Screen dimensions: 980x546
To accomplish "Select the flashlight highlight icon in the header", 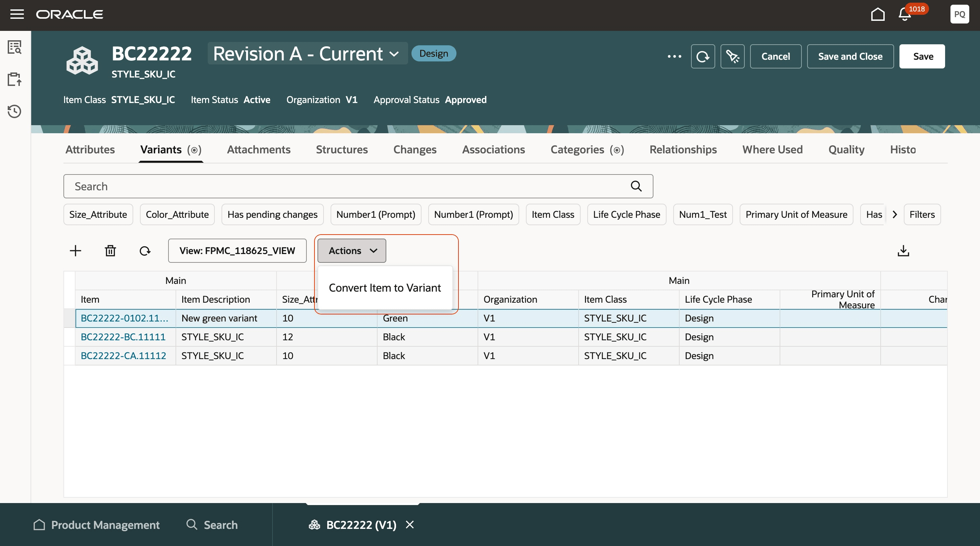I will [732, 56].
